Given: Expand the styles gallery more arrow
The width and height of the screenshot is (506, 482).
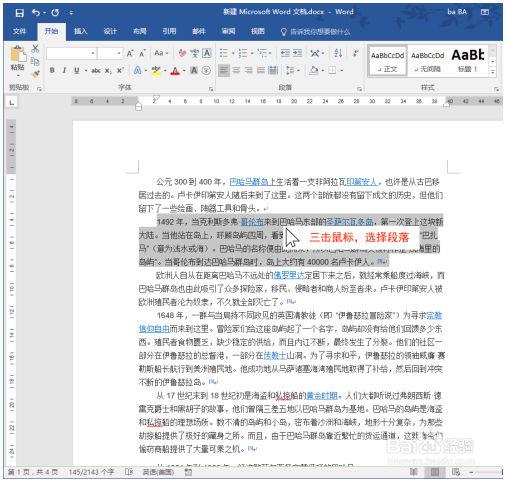Looking at the screenshot, I should click(493, 72).
